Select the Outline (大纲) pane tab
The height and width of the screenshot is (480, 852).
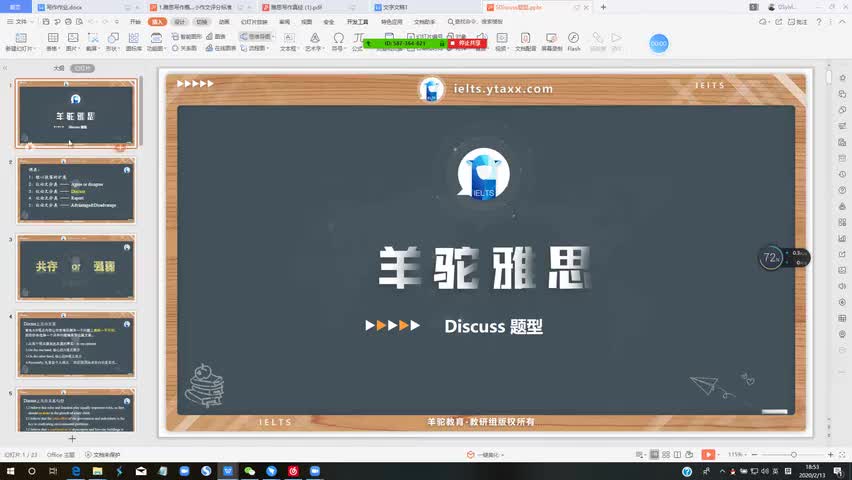(x=59, y=68)
